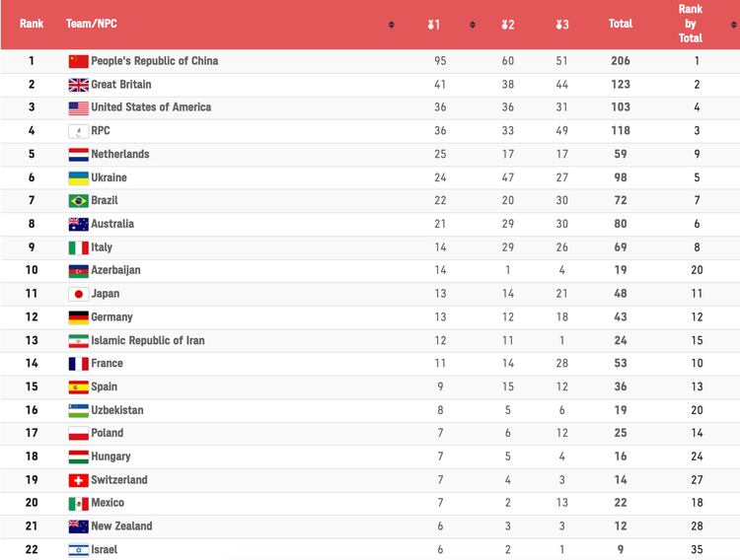
Task: Toggle sort arrow beside gold column
Action: coord(473,25)
